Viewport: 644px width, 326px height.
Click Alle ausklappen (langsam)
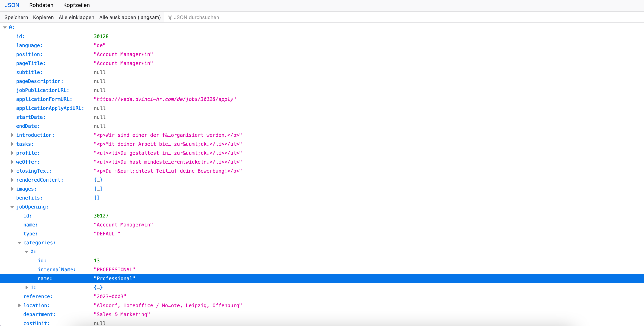(130, 17)
